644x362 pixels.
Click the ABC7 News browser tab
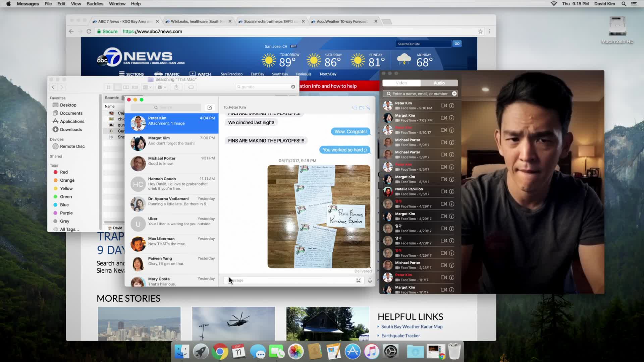[124, 21]
